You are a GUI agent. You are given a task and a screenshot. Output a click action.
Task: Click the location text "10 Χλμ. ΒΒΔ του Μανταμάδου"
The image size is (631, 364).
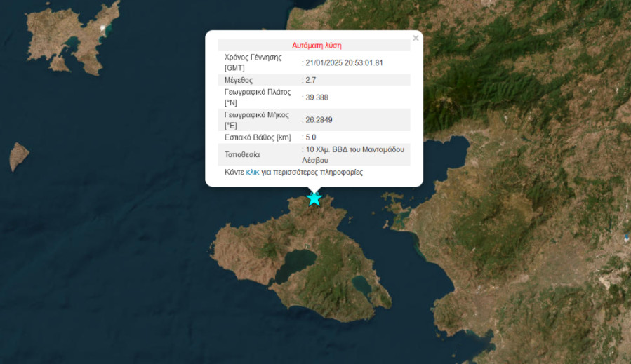(354, 149)
